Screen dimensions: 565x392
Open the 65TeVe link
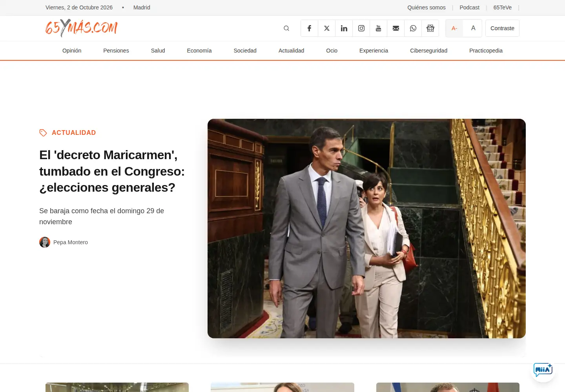tap(502, 7)
